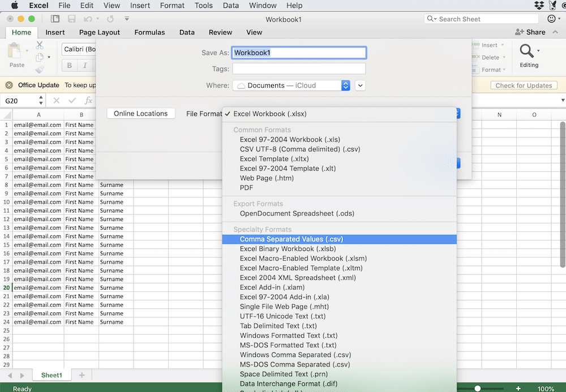Switch to the Formulas ribbon tab
The width and height of the screenshot is (566, 392).
(x=149, y=32)
